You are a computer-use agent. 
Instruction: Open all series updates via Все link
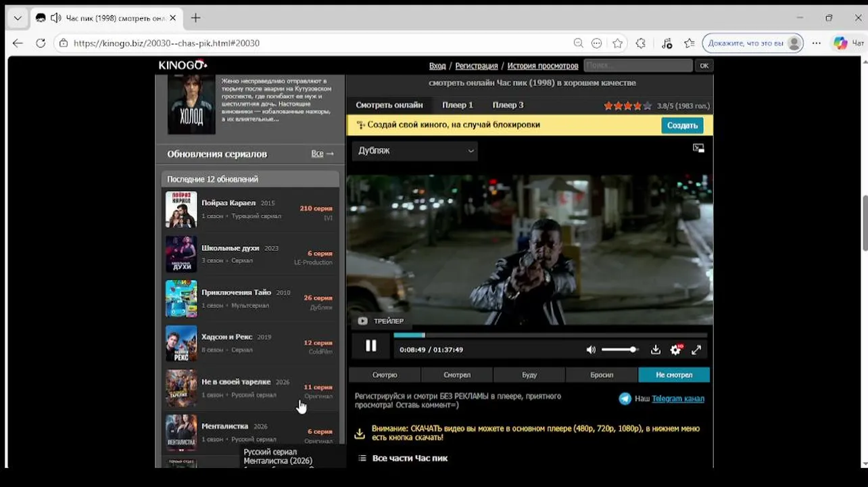click(322, 154)
